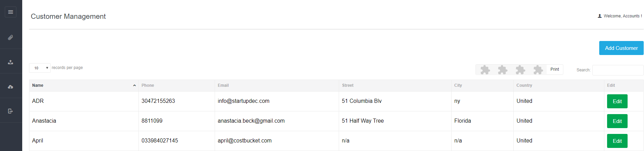The image size is (644, 151).
Task: Edit the ADR customer record
Action: tap(617, 101)
